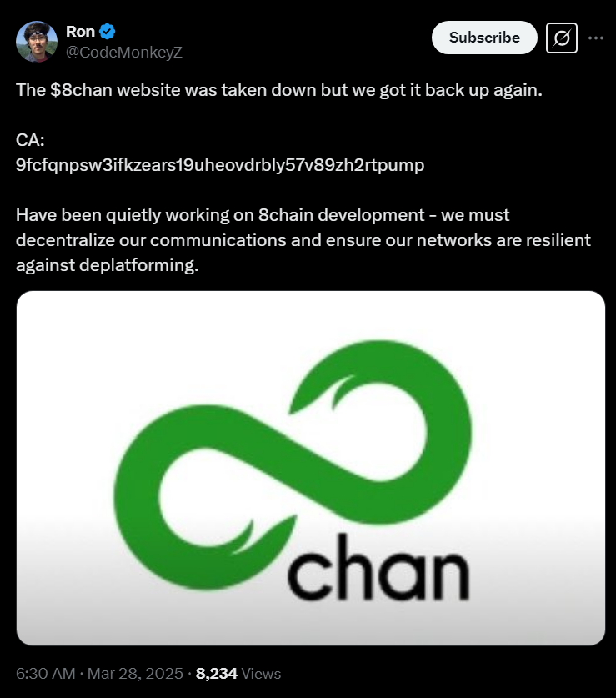Click the word deplatforming in tweet

(x=139, y=265)
